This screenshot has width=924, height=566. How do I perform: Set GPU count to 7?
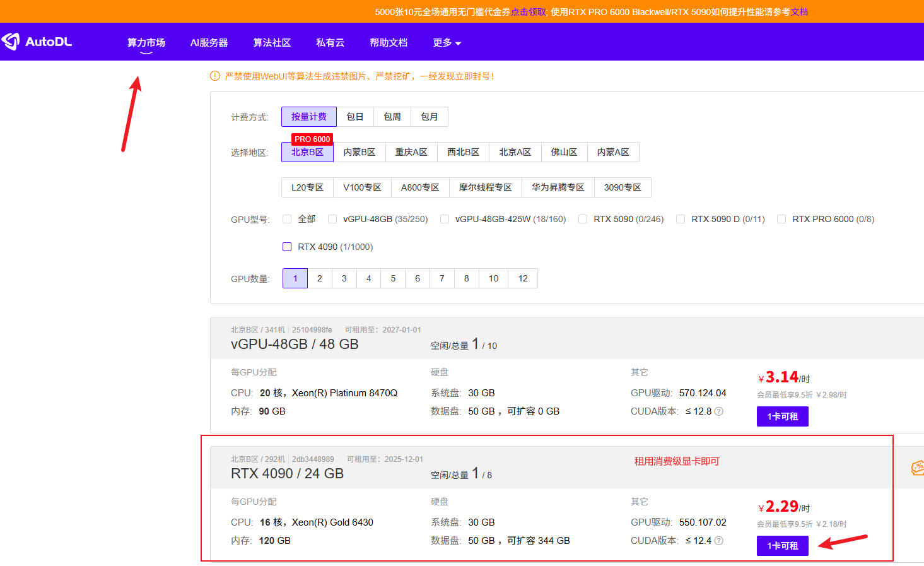pos(442,278)
